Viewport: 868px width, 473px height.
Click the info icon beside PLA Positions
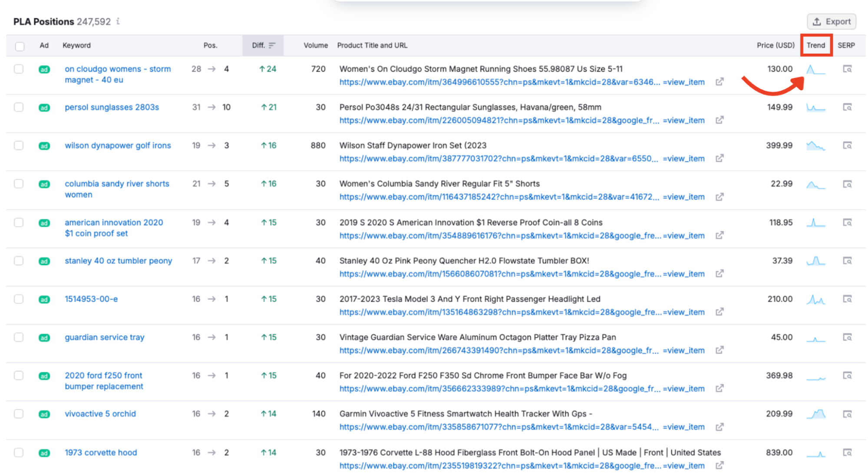(118, 21)
